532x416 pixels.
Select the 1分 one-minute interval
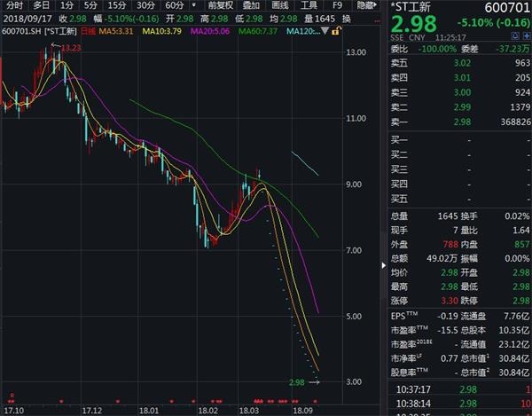click(x=67, y=5)
